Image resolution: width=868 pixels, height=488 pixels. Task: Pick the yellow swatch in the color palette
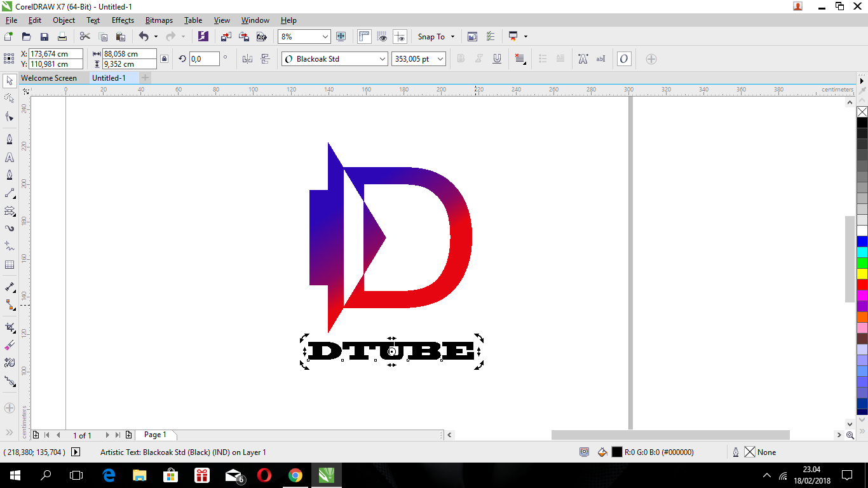point(862,274)
